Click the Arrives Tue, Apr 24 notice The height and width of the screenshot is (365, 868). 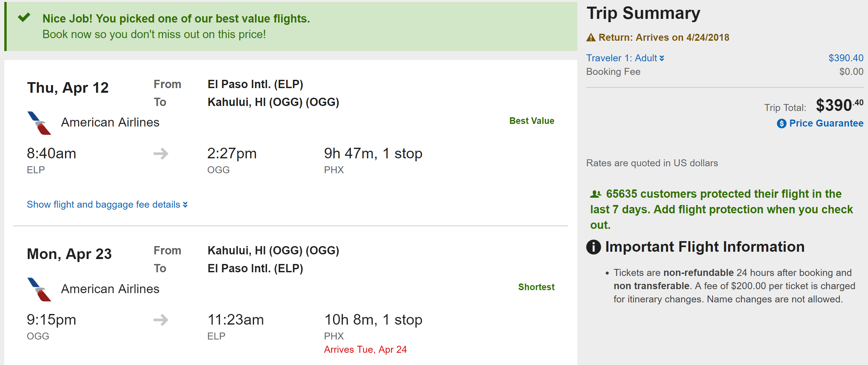365,349
